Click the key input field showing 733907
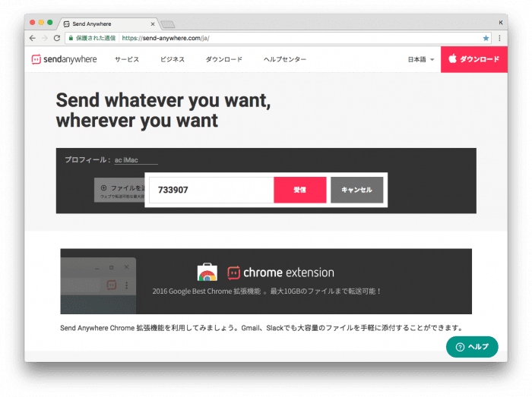Screen dimensions: 532x397 [x=211, y=190]
